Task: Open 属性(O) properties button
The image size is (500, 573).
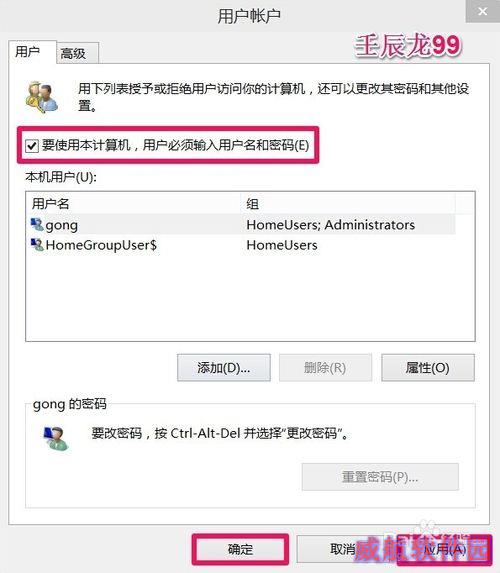Action: pos(428,367)
